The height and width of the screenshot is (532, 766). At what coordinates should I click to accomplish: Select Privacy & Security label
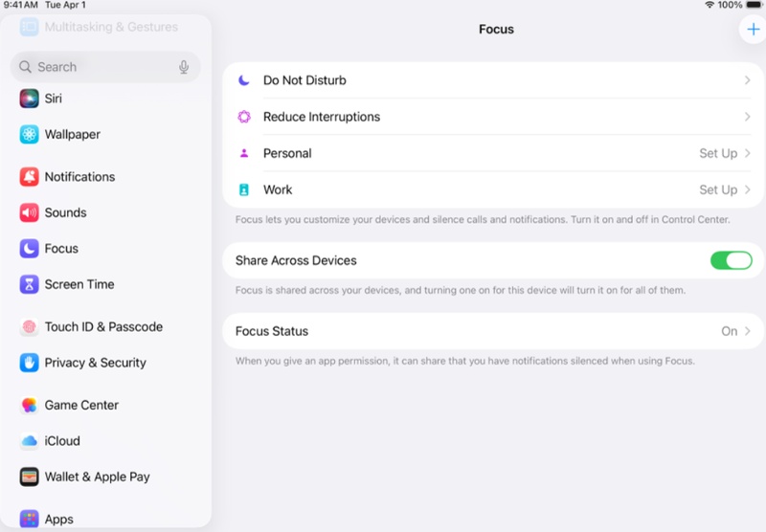[x=95, y=363]
